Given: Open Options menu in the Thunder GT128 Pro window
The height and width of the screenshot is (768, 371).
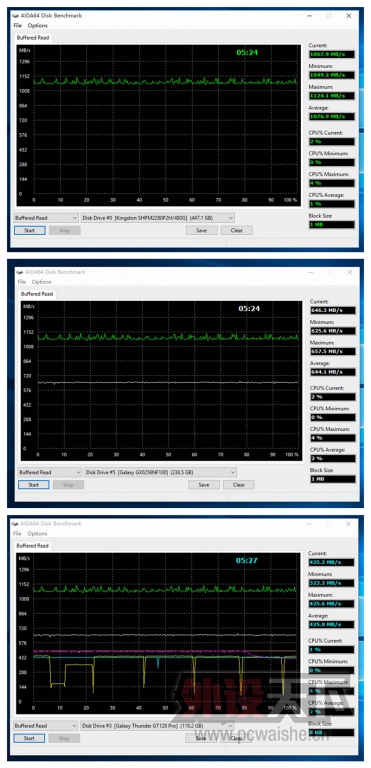Looking at the screenshot, I should click(37, 533).
